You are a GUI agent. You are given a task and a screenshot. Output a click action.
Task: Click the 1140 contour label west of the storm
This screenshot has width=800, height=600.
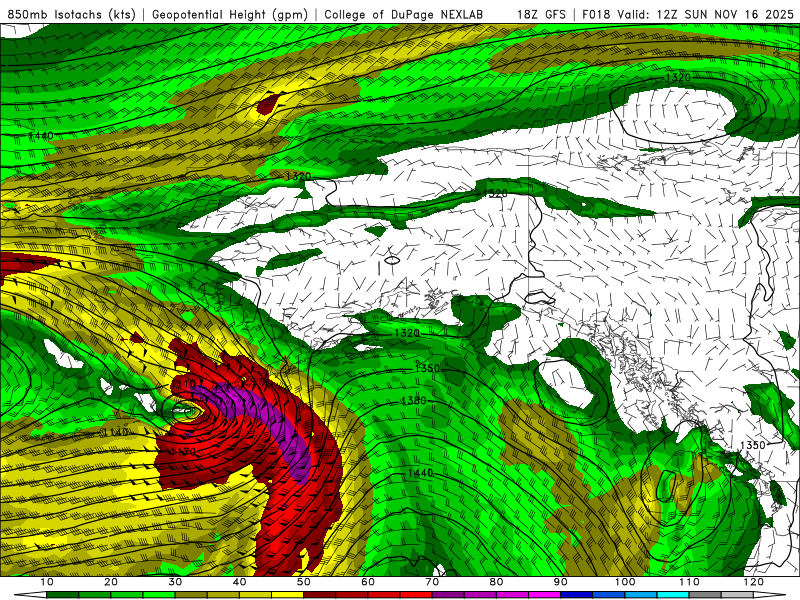115,433
